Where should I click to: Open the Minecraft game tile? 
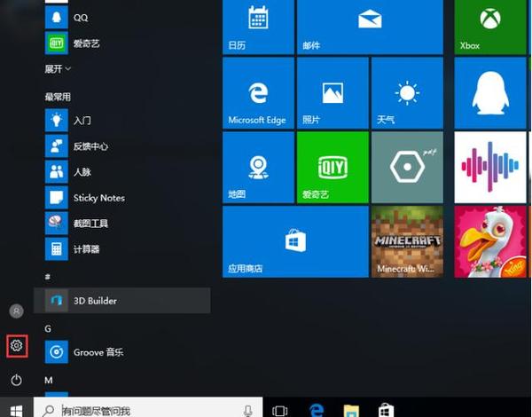pyautogui.click(x=406, y=242)
